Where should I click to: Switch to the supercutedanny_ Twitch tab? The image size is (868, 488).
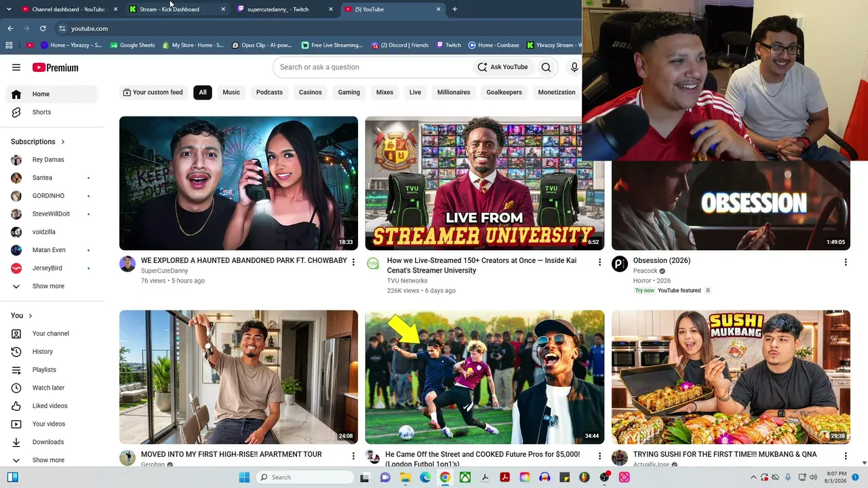[x=284, y=9]
